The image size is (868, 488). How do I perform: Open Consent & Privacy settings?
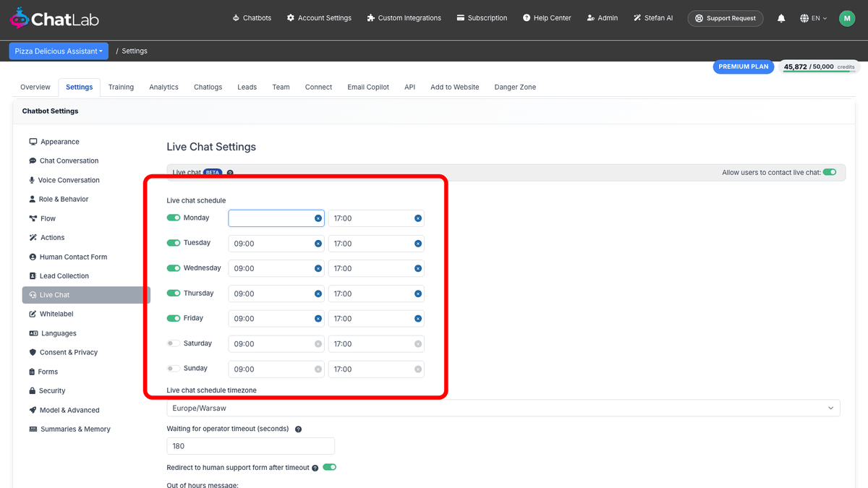point(64,352)
